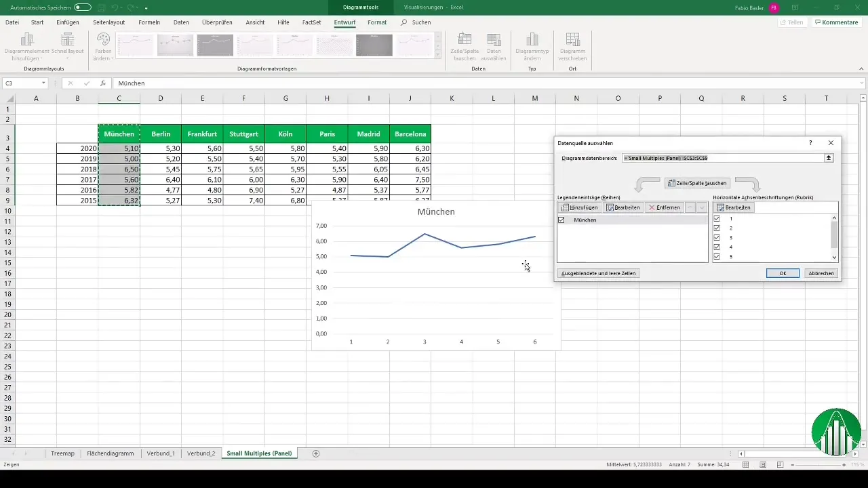Click the redo arrow in quick access toolbar
868x488 pixels.
point(132,7)
